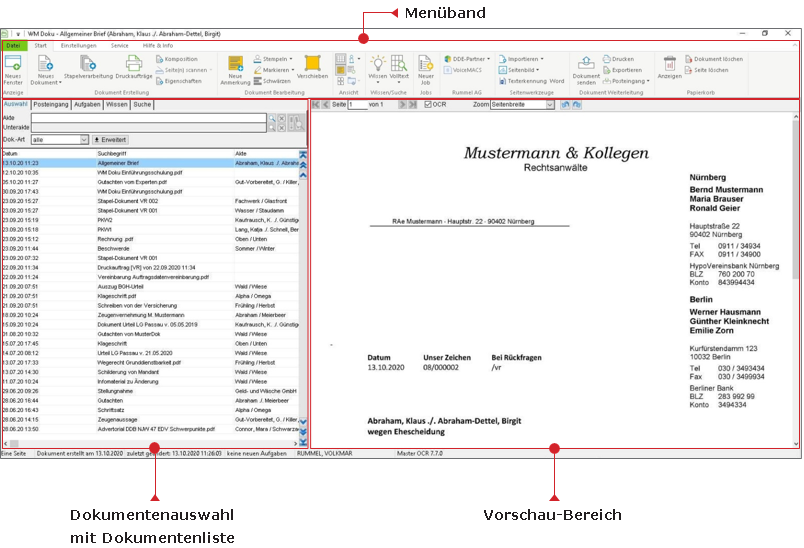
Task: Toggle the OCR checkbox
Action: click(x=428, y=105)
